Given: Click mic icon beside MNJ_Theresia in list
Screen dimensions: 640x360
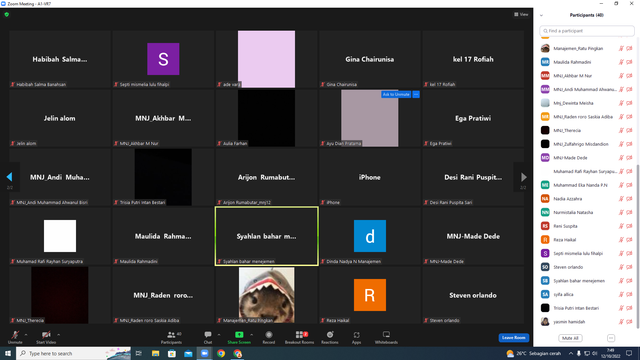Looking at the screenshot, I should 621,130.
